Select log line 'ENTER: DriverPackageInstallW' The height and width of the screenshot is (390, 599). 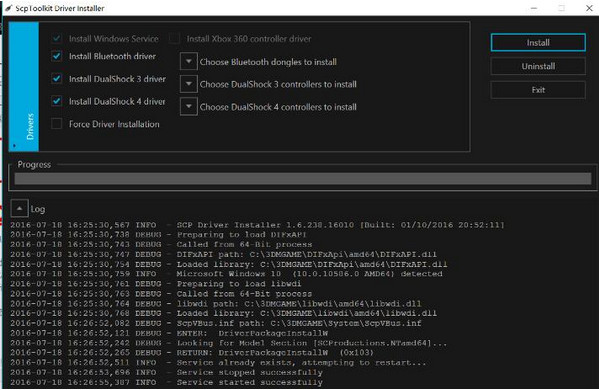click(169, 333)
